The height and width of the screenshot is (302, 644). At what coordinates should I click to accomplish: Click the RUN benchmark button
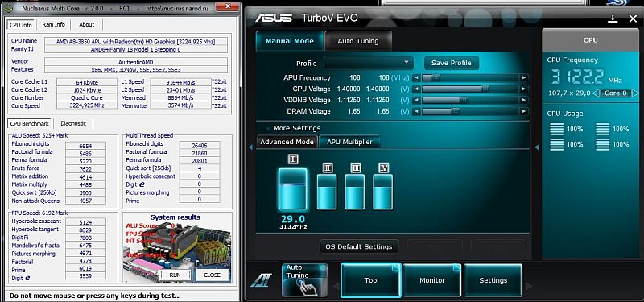coord(175,275)
